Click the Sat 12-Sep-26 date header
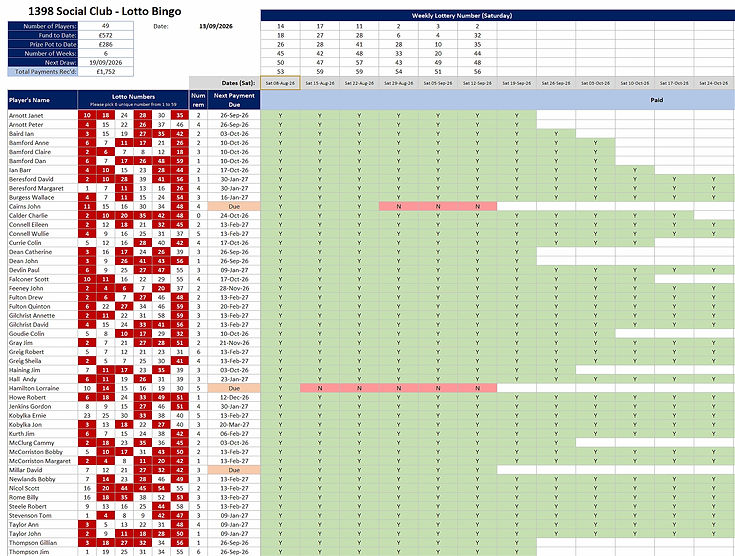 477,83
